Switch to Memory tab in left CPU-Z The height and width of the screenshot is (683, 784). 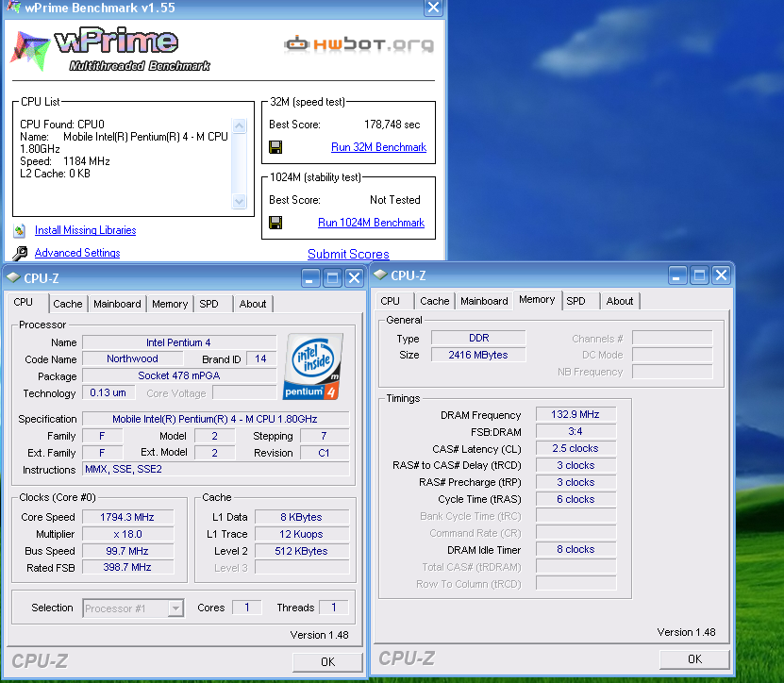coord(170,304)
